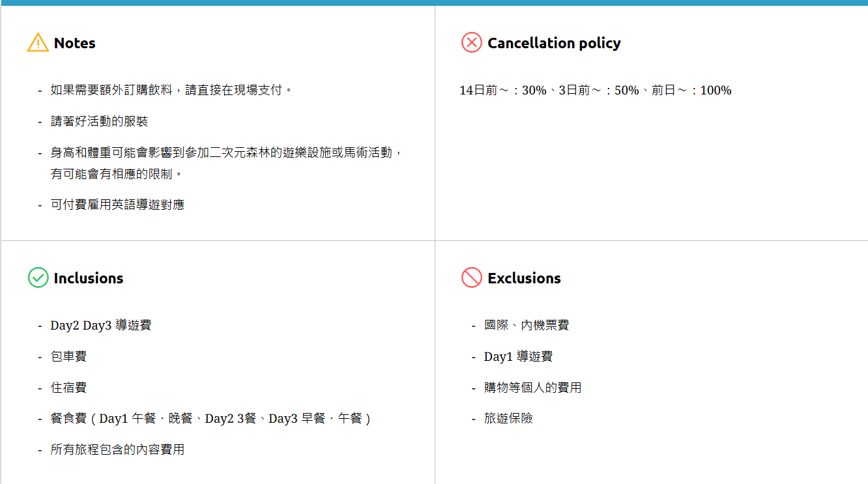Click the red prohibition Exclusions icon
Screen dimensions: 868x484
pos(471,278)
